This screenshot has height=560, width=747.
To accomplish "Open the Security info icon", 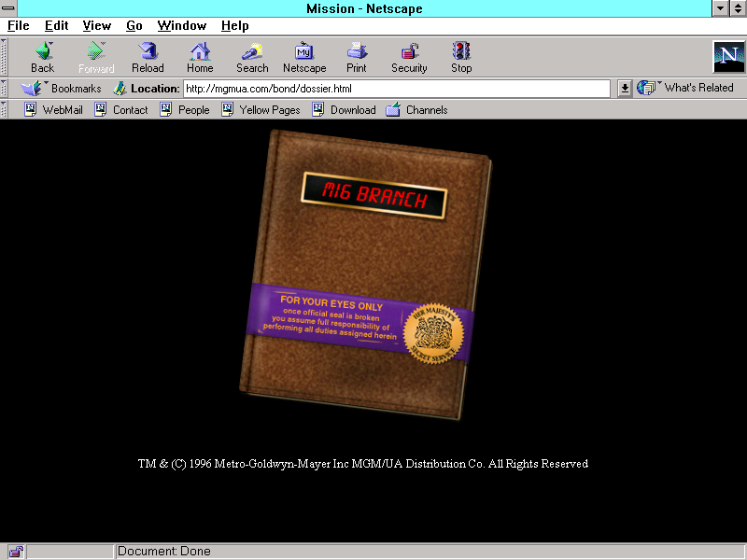I will (x=409, y=51).
